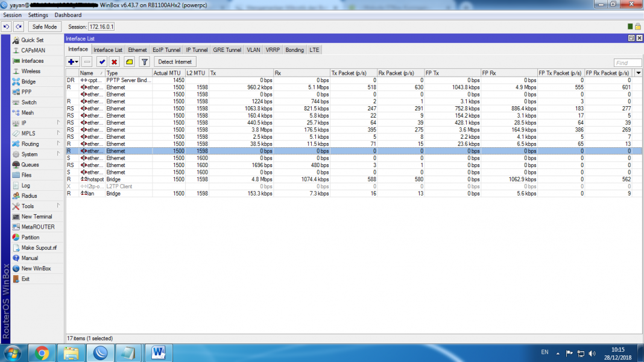
Task: Switch to the EoIP Tunnel tab
Action: [166, 49]
